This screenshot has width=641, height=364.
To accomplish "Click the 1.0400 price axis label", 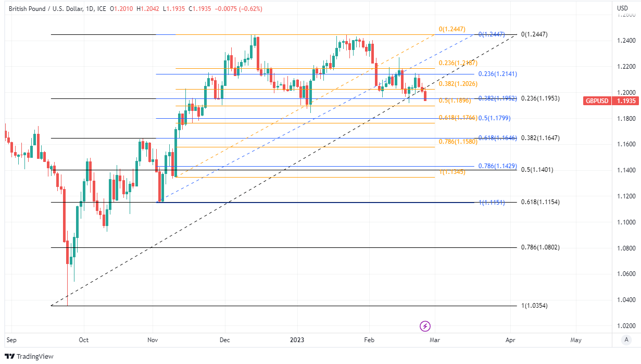I will (626, 300).
